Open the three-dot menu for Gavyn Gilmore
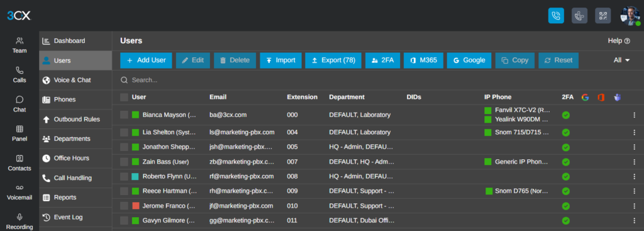This screenshot has height=231, width=644. coord(634,220)
